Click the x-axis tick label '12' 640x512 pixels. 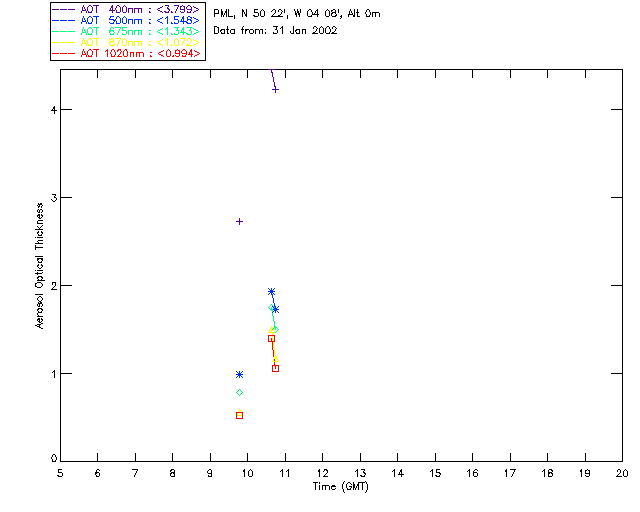click(322, 473)
